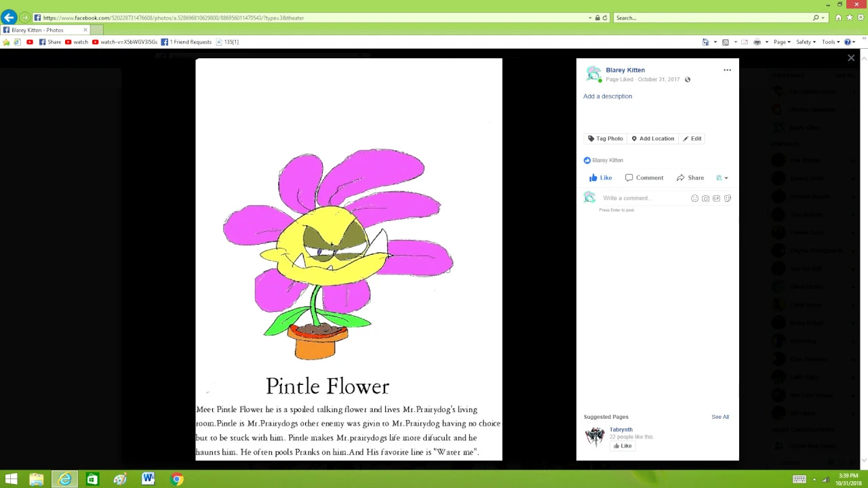Click the Tag Photo button
Image resolution: width=868 pixels, height=488 pixels.
coord(606,138)
